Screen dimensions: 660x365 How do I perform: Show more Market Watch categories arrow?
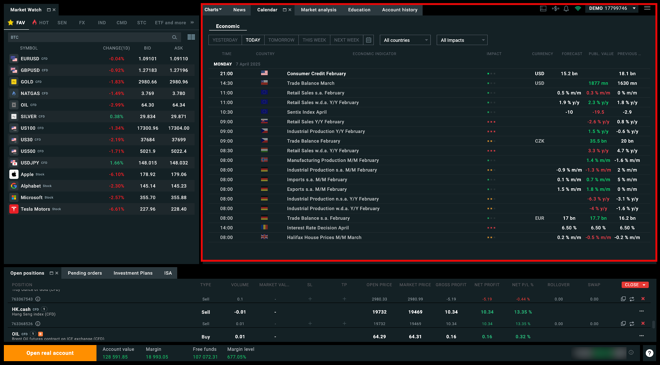point(192,23)
